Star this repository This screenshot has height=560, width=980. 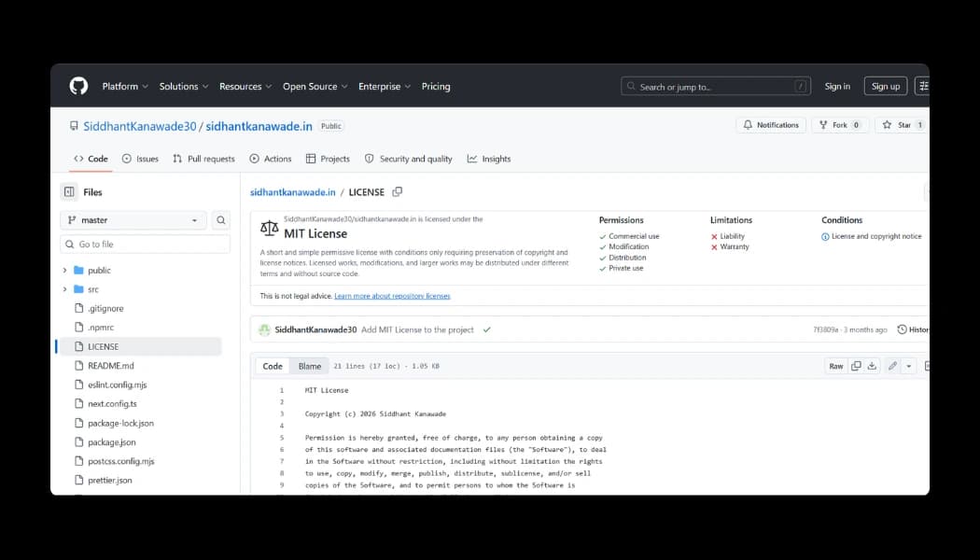coord(902,125)
